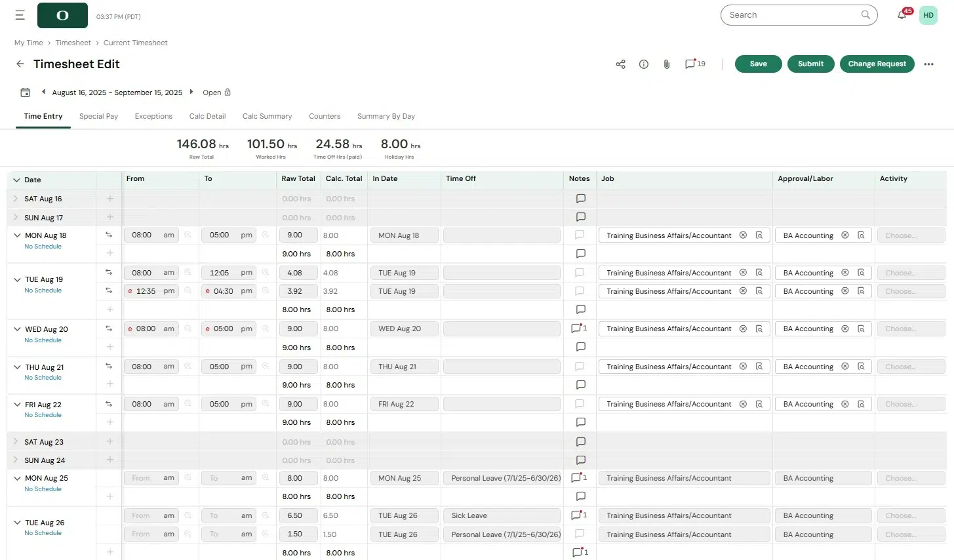Click the Submit button
The image size is (954, 560).
pos(810,64)
